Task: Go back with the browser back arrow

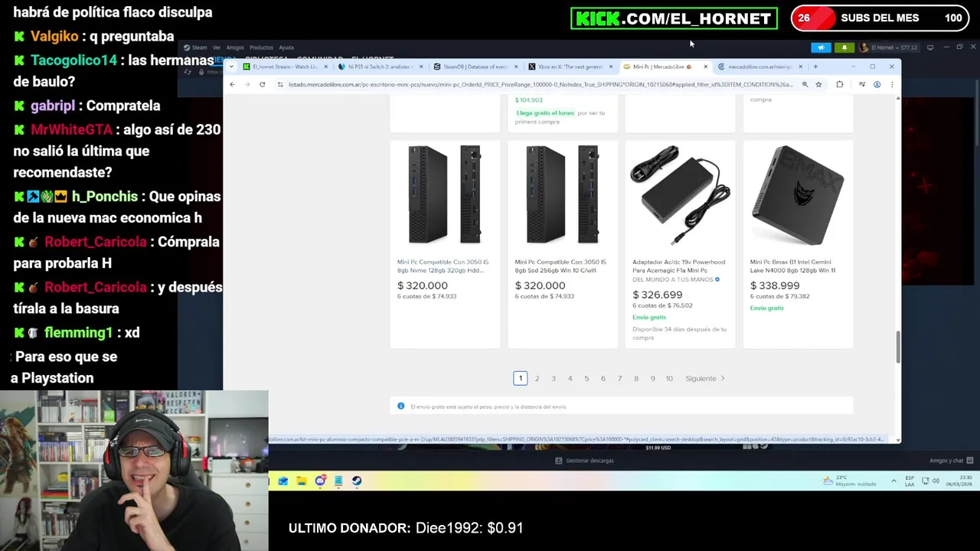Action: (232, 84)
